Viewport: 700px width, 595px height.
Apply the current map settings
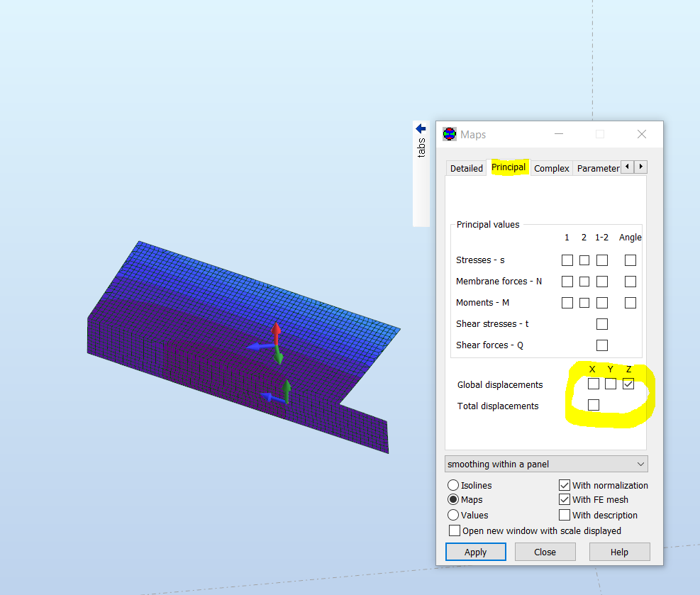click(x=475, y=552)
